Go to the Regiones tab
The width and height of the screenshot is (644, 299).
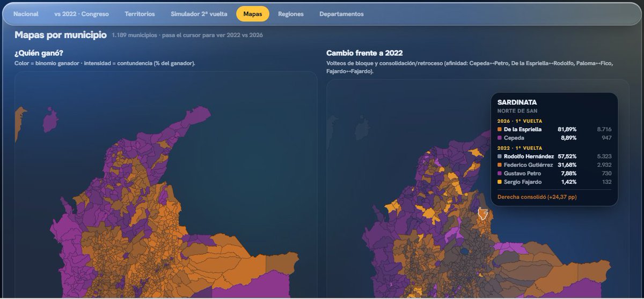point(291,14)
